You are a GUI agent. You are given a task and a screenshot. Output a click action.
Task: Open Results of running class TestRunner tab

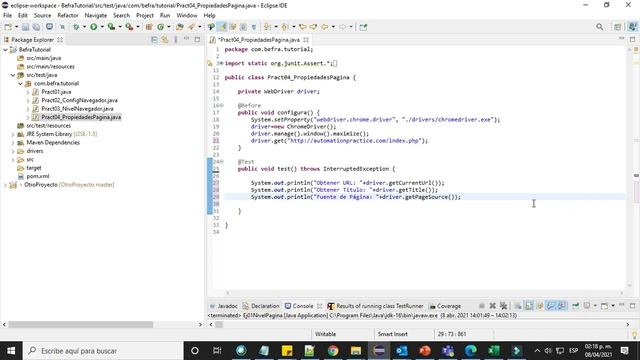(x=376, y=306)
